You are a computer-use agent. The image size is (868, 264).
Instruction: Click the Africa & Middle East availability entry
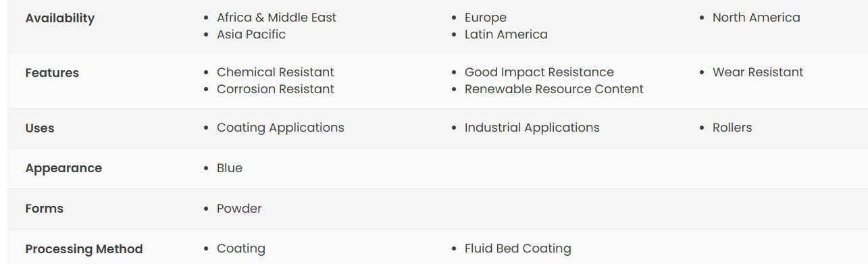pyautogui.click(x=276, y=18)
